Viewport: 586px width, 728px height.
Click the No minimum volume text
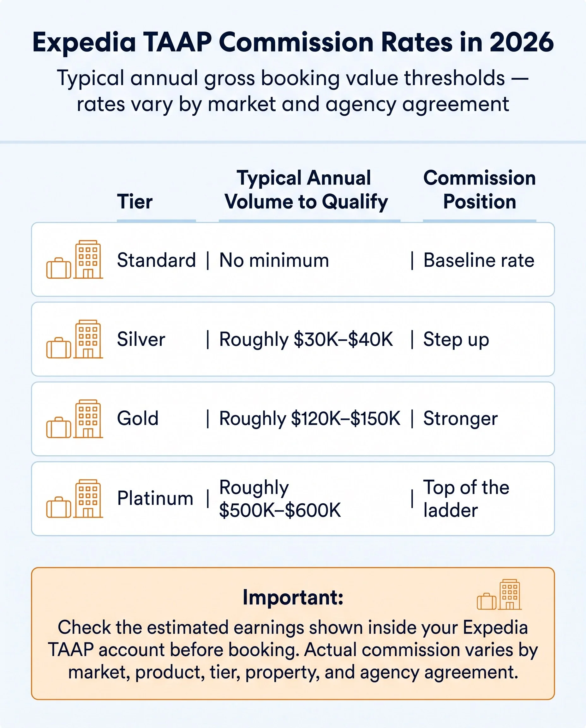click(x=274, y=260)
